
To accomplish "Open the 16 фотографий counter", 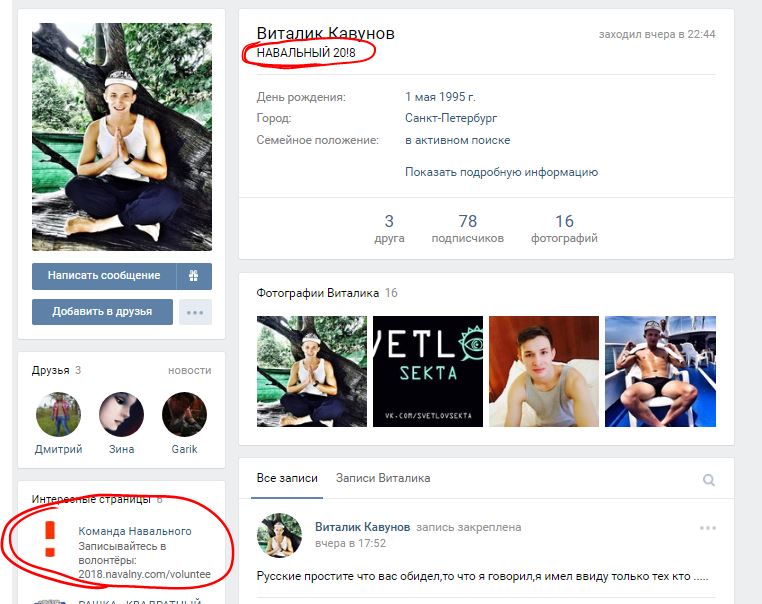I will click(564, 228).
